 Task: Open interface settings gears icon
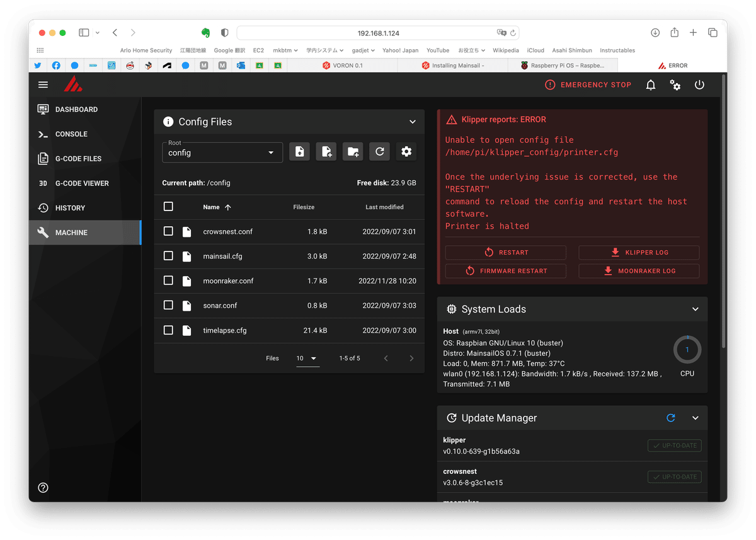click(675, 84)
